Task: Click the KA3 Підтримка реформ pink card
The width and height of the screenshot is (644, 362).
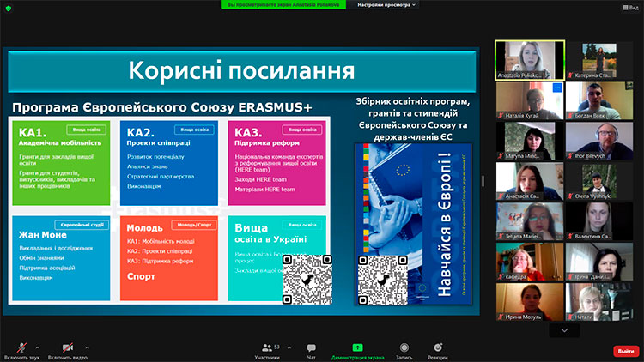Action: 277,163
